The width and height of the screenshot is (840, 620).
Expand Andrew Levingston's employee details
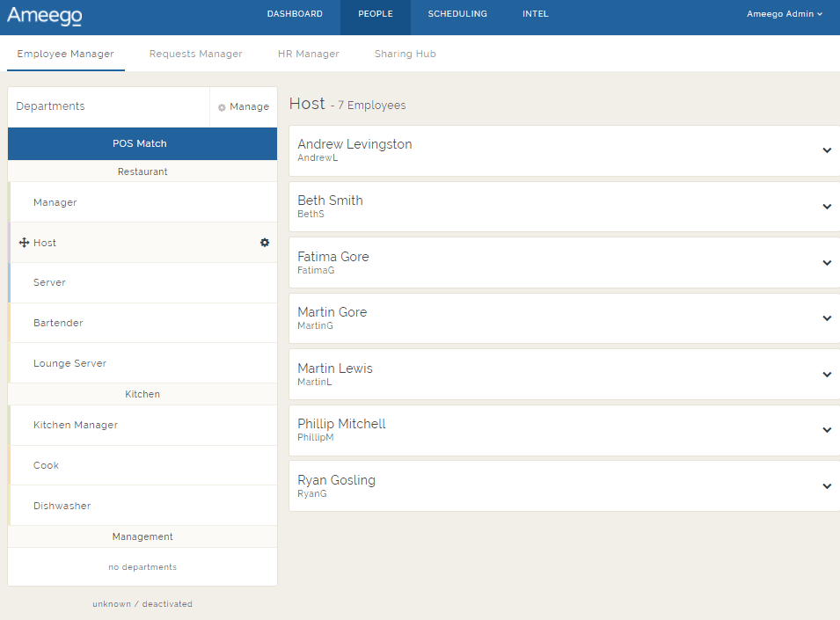tap(827, 150)
